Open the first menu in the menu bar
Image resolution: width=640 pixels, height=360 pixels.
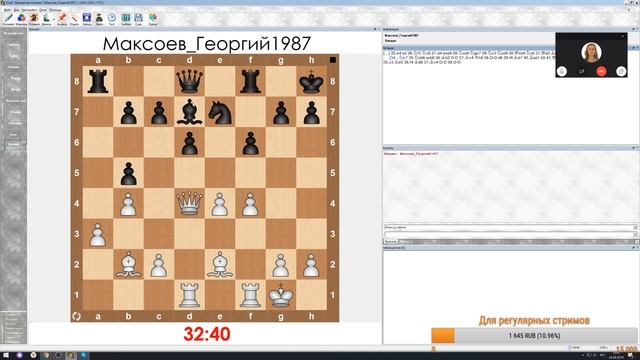[7, 10]
